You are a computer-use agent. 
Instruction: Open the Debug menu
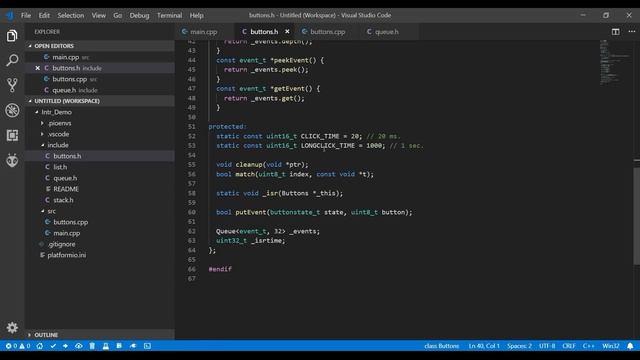click(x=139, y=16)
